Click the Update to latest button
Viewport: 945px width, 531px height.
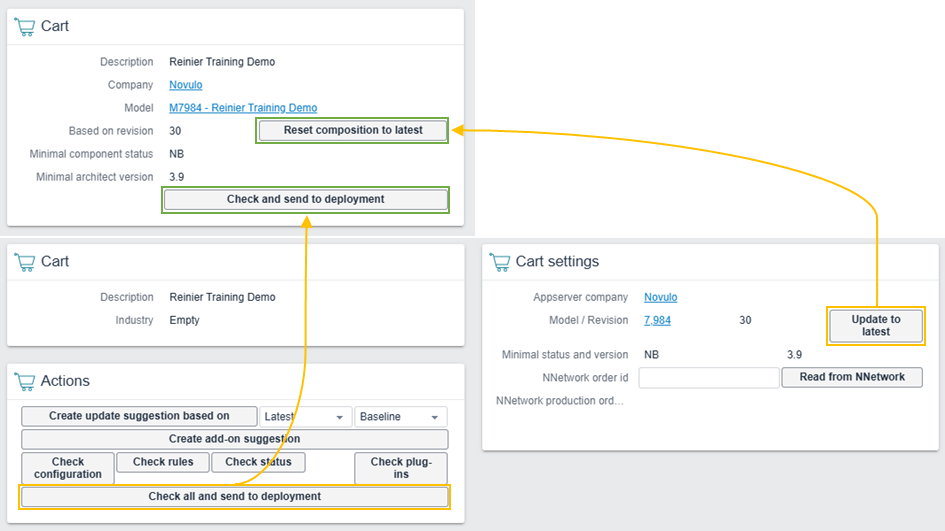point(875,326)
